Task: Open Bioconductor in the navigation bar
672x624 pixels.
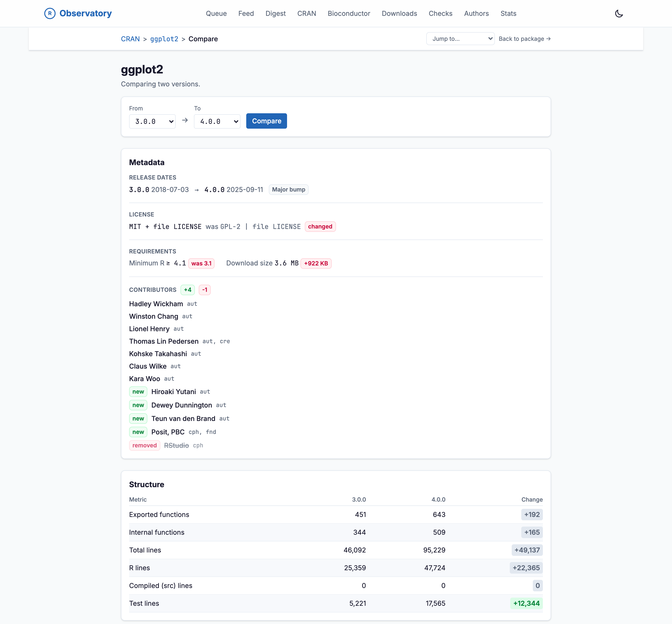Action: coord(349,13)
